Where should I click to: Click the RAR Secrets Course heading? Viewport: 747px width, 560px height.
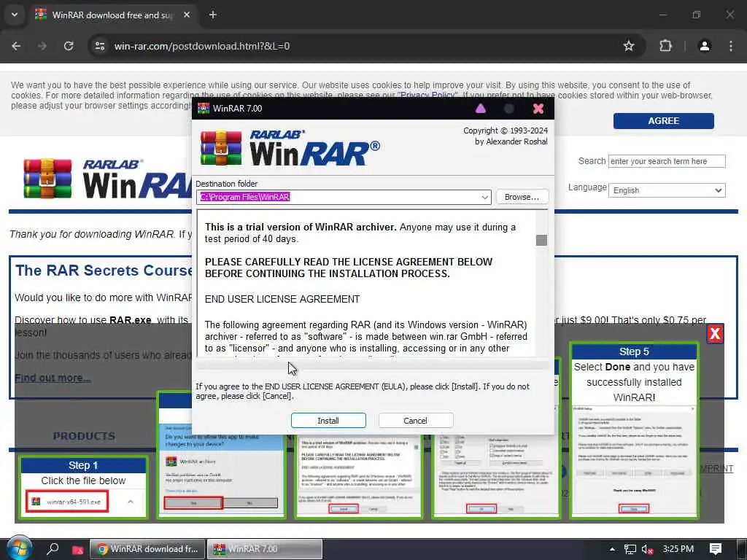104,270
